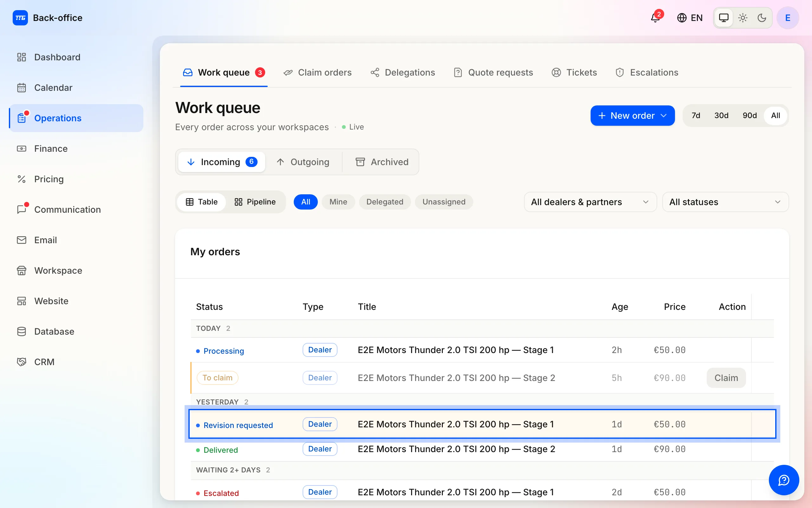Open the Processing Stage 1 order
Image resolution: width=812 pixels, height=508 pixels.
point(482,350)
